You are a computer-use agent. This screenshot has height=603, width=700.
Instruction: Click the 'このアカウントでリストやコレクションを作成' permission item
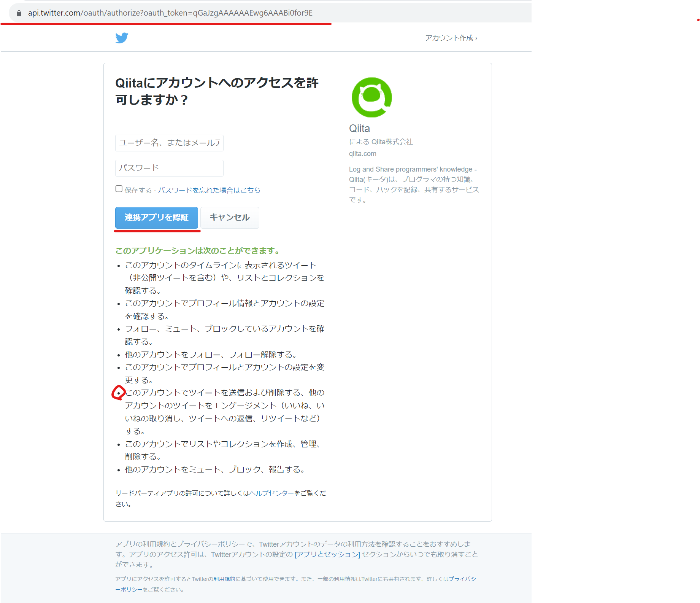coord(224,450)
